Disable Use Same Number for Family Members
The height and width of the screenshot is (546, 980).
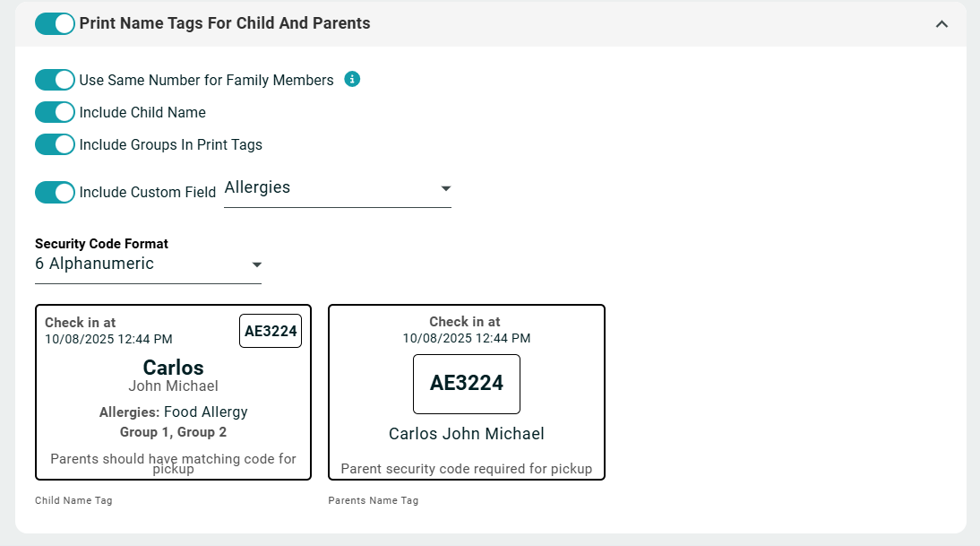55,81
